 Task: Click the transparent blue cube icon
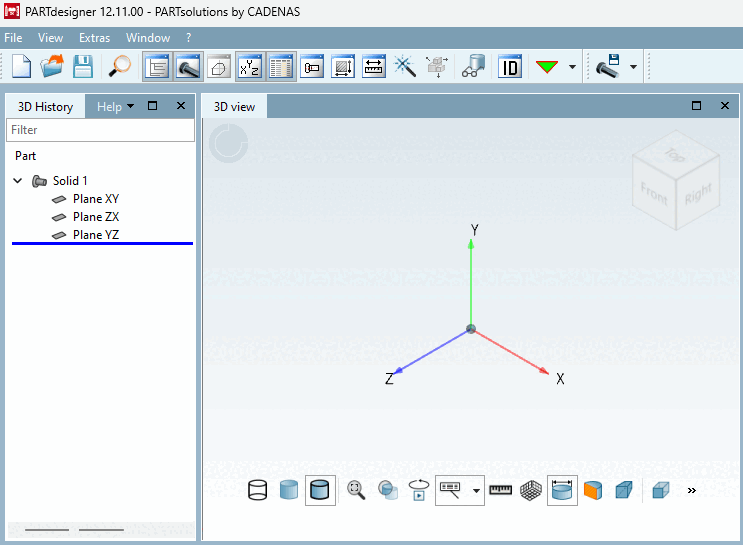click(661, 490)
